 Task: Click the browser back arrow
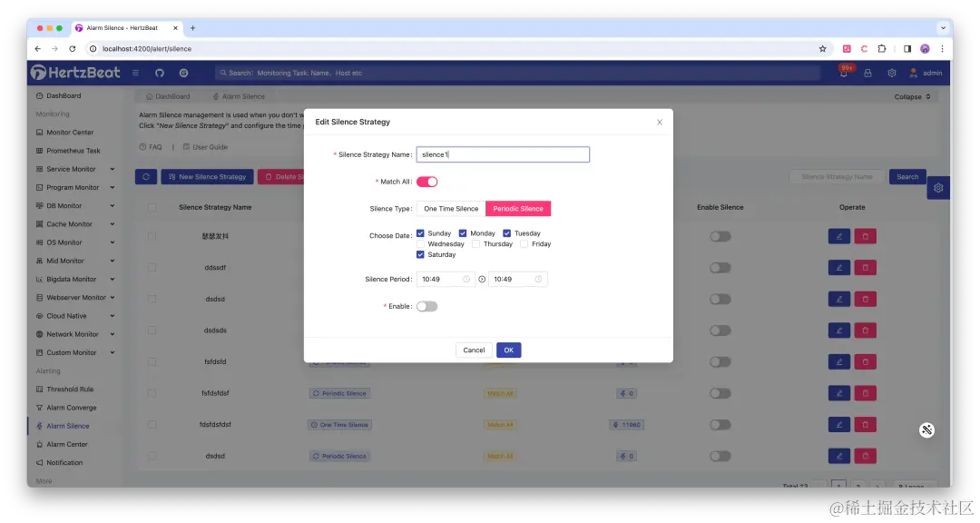(38, 49)
